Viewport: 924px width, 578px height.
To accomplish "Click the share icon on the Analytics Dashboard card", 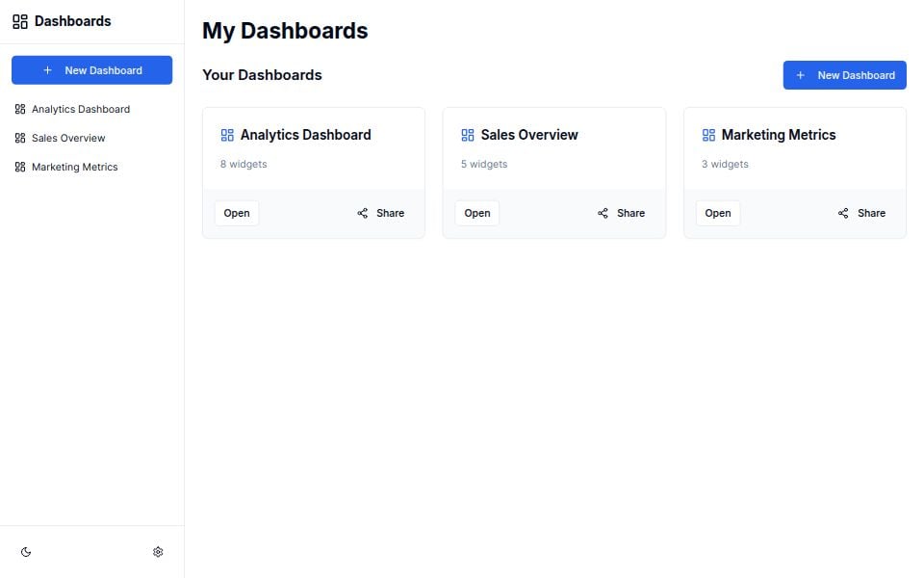I will coord(363,213).
